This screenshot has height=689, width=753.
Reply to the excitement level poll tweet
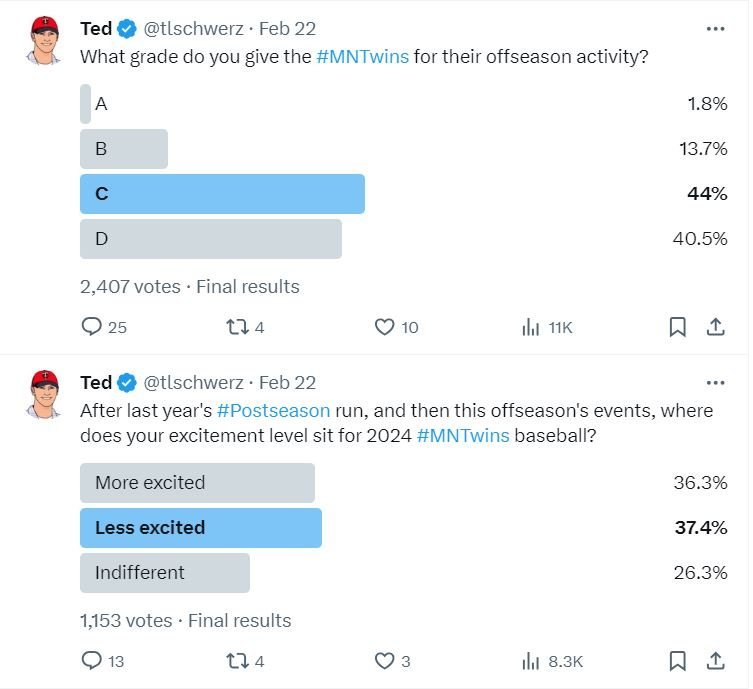point(92,661)
